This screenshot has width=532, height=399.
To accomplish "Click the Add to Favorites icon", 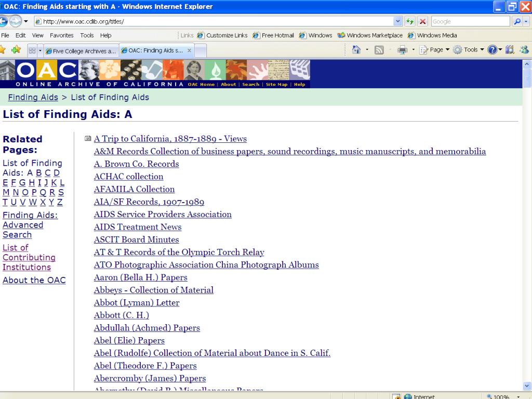I will pyautogui.click(x=16, y=50).
